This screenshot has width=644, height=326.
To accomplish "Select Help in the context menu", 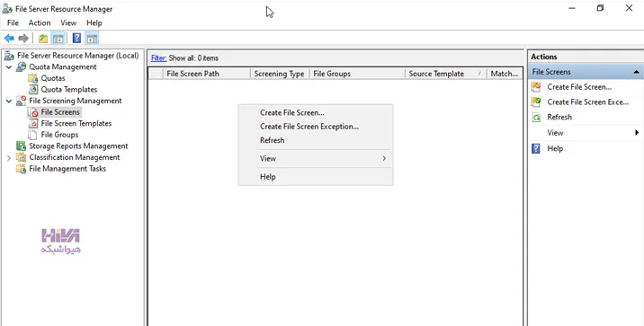I will pyautogui.click(x=316, y=177).
